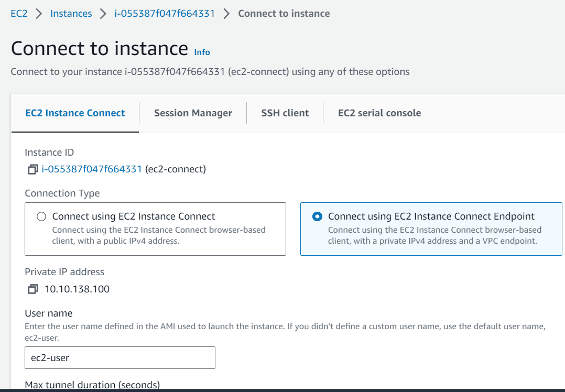
Task: Open the SSH client tab
Action: pos(285,113)
